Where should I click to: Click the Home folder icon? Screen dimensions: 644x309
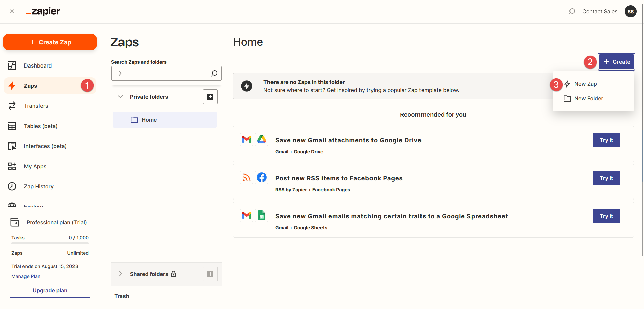click(x=134, y=120)
